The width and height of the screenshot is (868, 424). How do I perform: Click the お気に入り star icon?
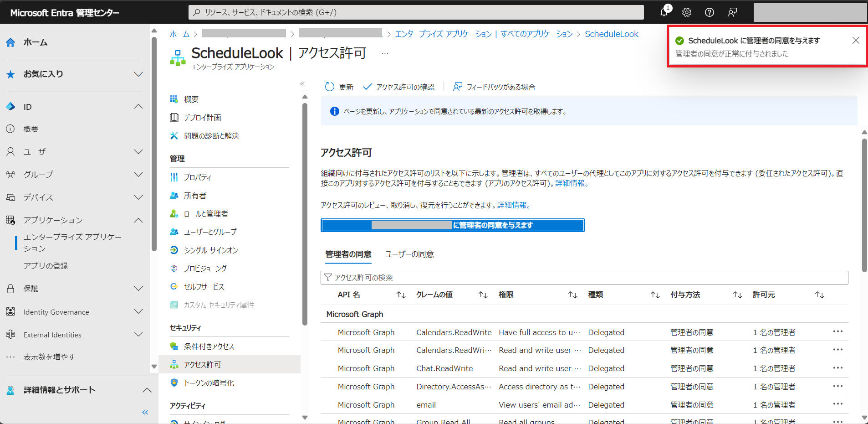click(10, 74)
